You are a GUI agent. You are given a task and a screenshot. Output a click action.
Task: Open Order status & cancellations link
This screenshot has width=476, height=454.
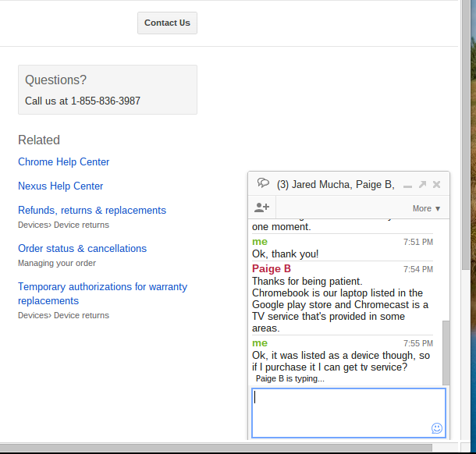(x=82, y=249)
